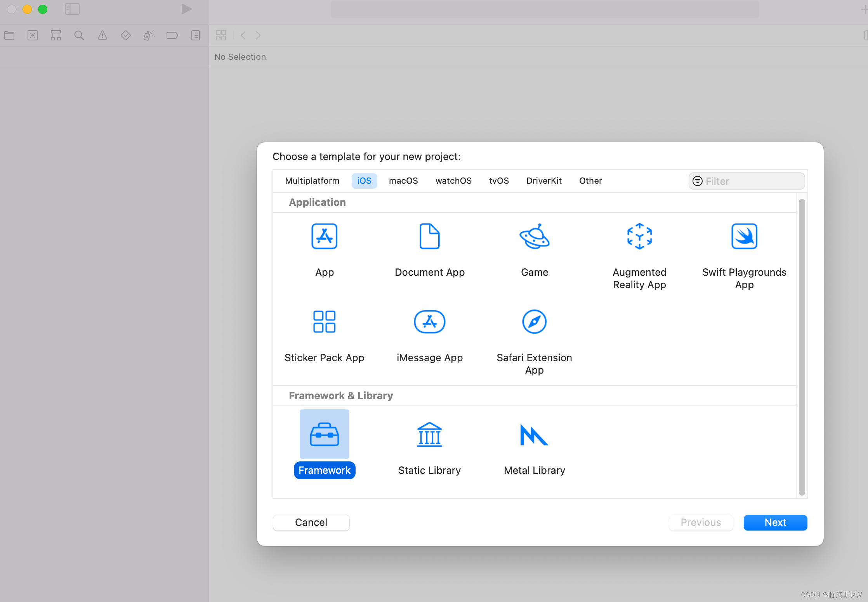Select the Safari Extension App template
The height and width of the screenshot is (602, 868).
point(535,341)
